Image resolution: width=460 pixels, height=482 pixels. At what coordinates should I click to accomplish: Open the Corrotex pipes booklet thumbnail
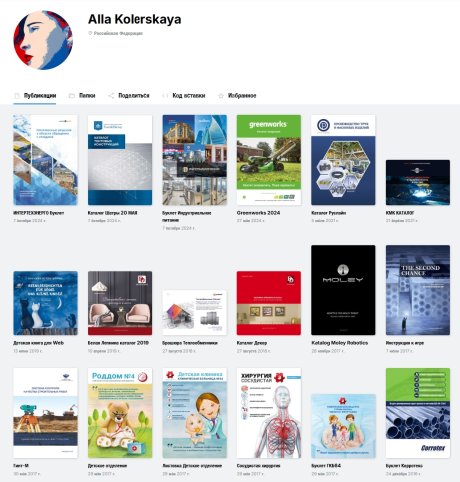418,413
